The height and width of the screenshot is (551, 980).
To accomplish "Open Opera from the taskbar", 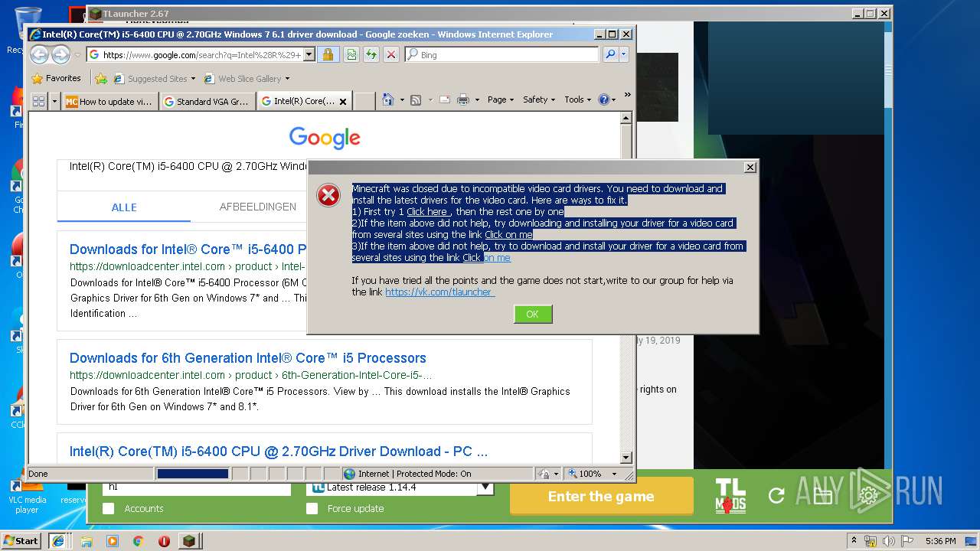I will (x=164, y=540).
